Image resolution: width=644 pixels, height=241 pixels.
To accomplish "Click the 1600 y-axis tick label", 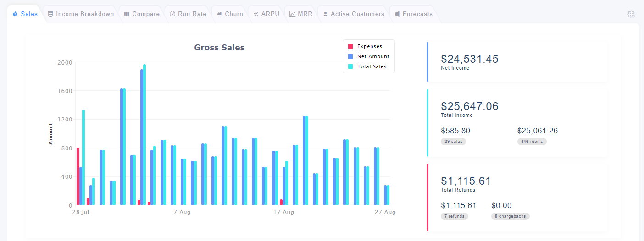I will (x=65, y=91).
